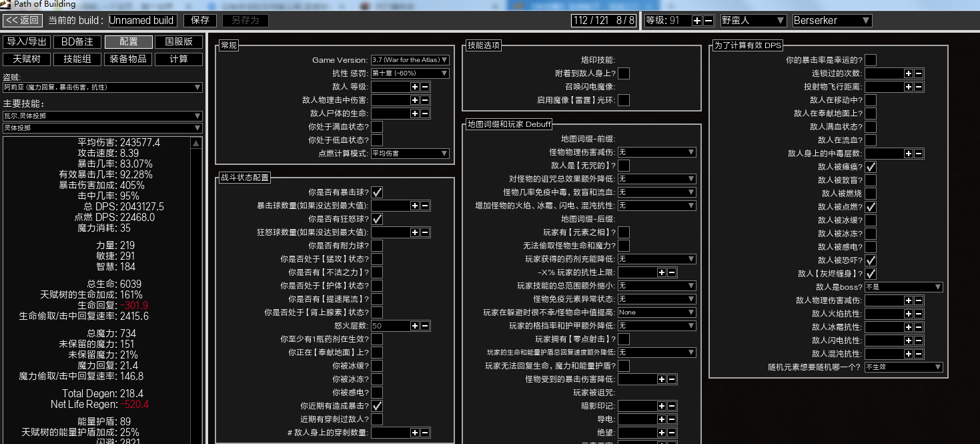This screenshot has height=444, width=980.
Task: Expand the Berserker ascendancy dropdown
Action: (831, 21)
